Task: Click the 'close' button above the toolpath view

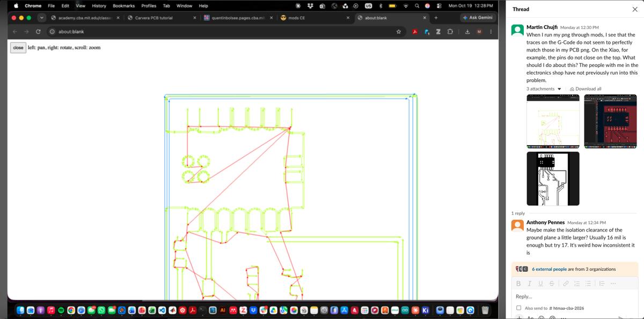Action: pyautogui.click(x=18, y=48)
